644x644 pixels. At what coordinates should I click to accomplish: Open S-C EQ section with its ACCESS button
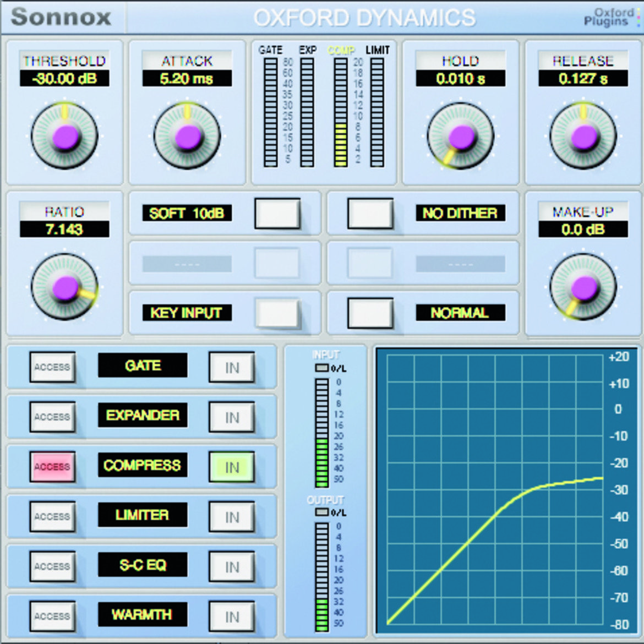pos(52,567)
